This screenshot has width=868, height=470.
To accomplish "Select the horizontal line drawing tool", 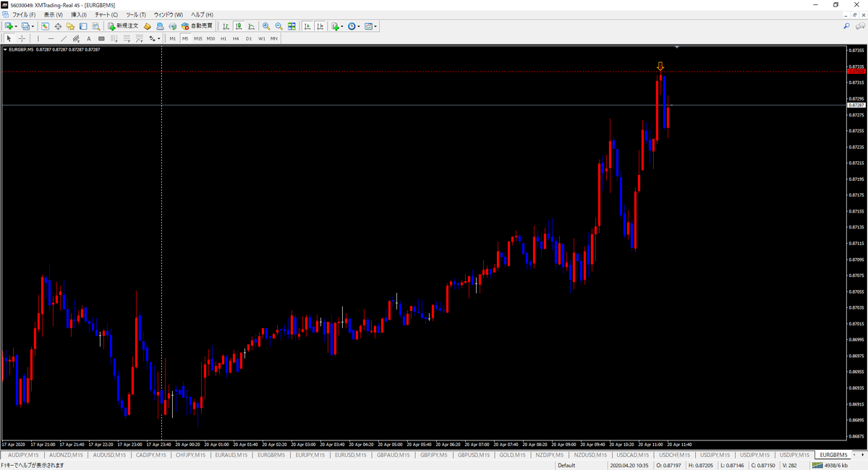I will point(51,38).
